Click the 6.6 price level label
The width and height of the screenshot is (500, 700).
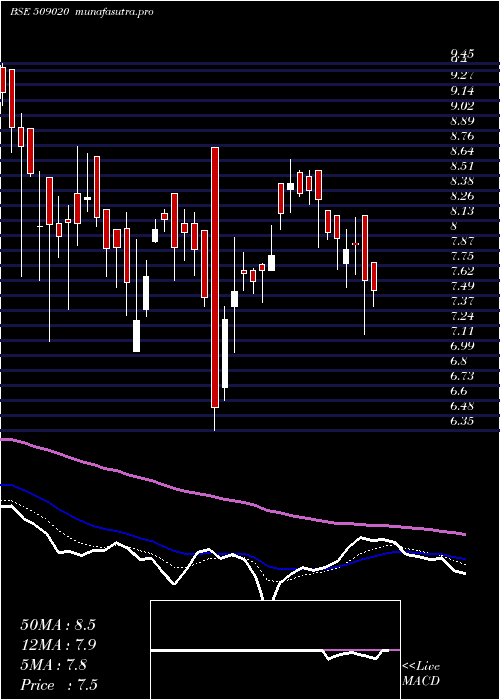(x=458, y=392)
